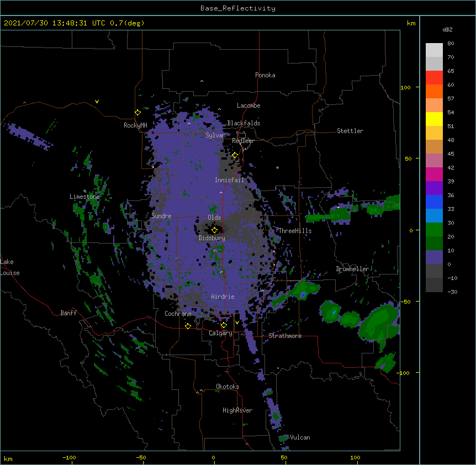The image size is (476, 465).
Task: Click the yellow V marker northeast of Calgary
Action: tap(237, 323)
